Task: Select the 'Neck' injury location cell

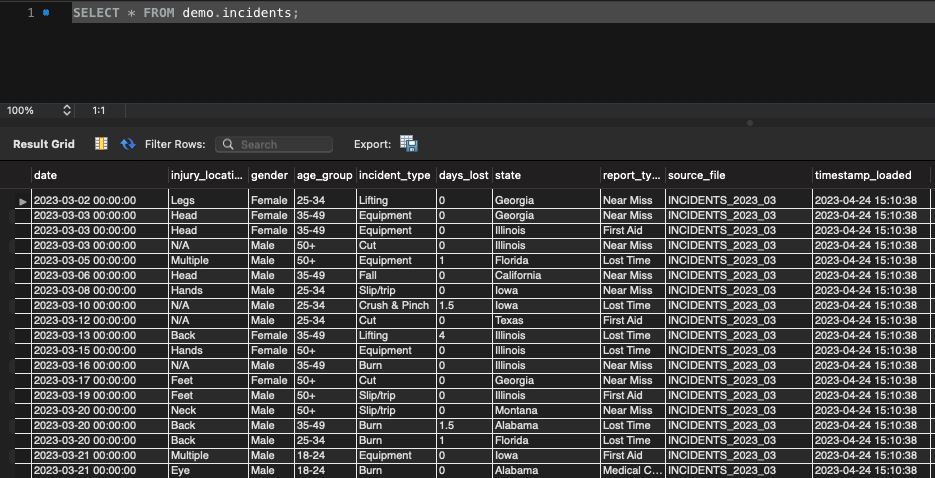Action: [x=209, y=410]
